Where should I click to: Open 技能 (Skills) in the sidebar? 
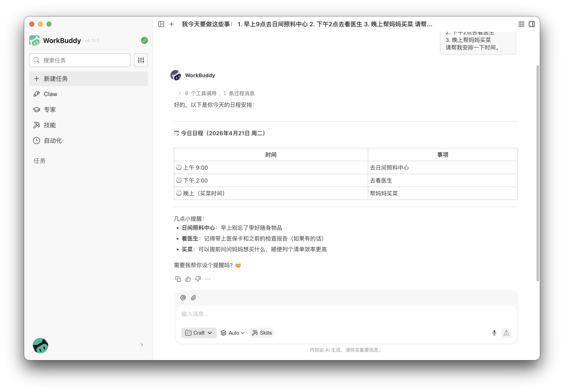coord(50,125)
